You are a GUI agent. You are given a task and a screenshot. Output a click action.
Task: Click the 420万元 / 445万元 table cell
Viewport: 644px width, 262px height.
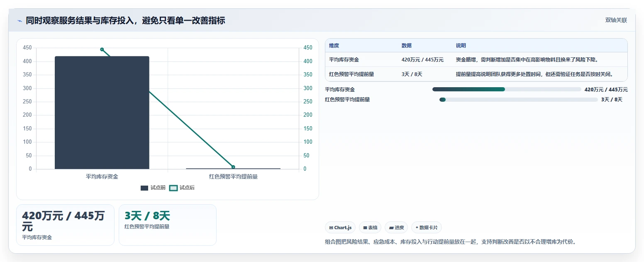point(422,60)
